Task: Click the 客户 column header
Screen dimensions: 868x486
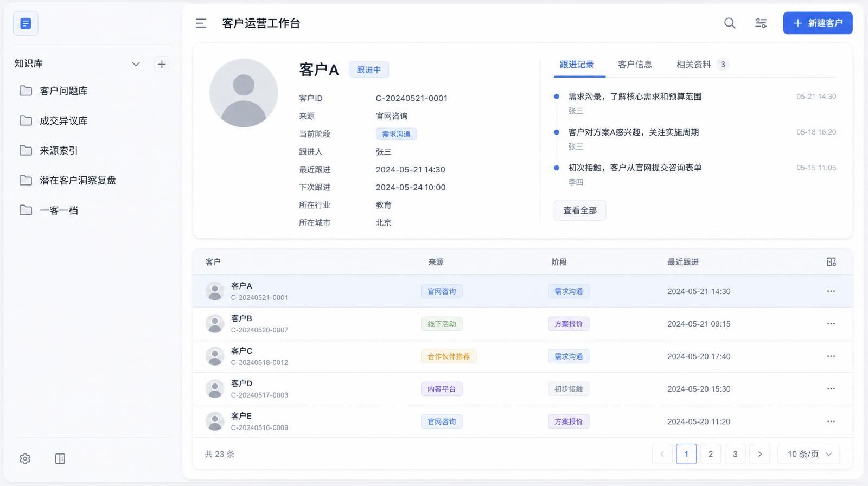Action: pos(213,262)
